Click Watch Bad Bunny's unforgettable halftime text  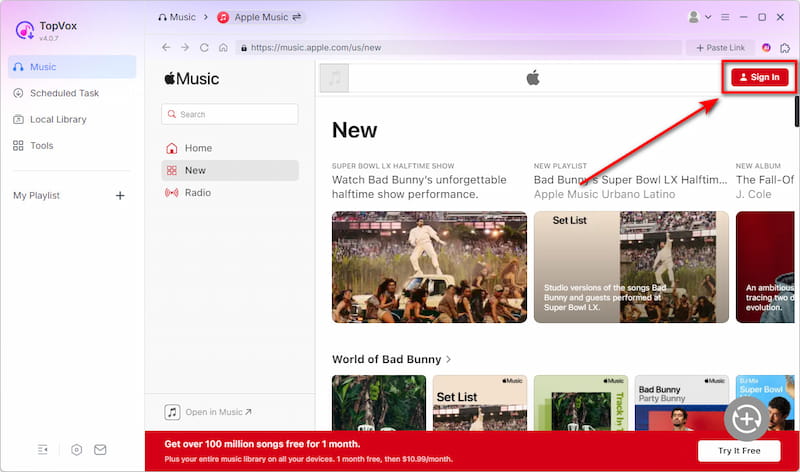pos(419,187)
